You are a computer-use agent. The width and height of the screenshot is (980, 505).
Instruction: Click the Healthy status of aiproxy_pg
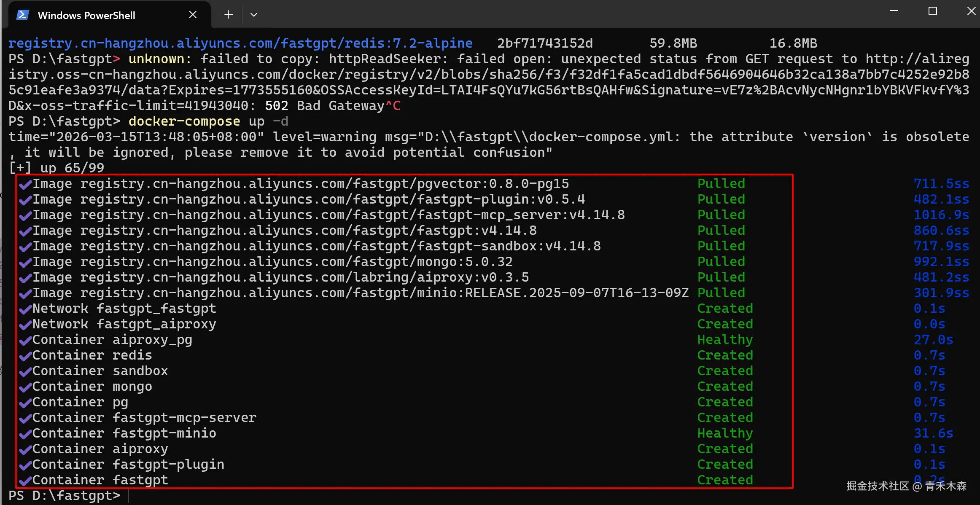[x=724, y=340]
